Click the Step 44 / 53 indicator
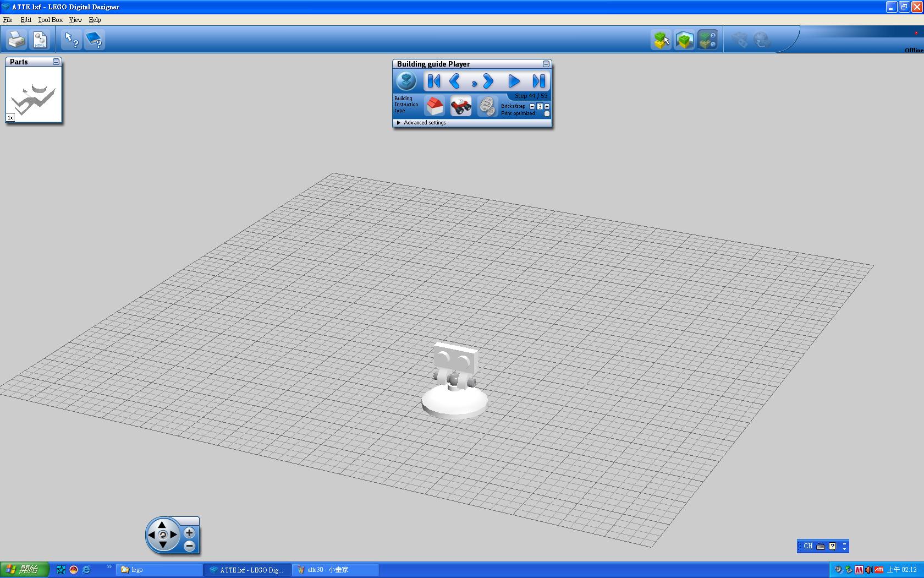The width and height of the screenshot is (924, 578). [531, 96]
